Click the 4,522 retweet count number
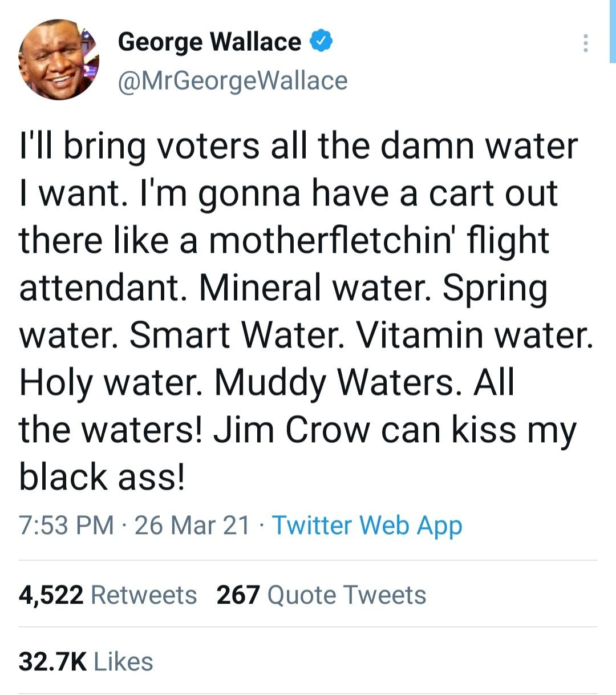Image resolution: width=616 pixels, height=695 pixels. (51, 595)
